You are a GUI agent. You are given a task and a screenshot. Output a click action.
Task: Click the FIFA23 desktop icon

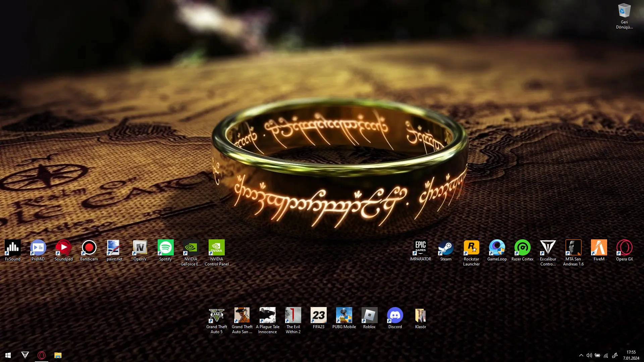[318, 318]
